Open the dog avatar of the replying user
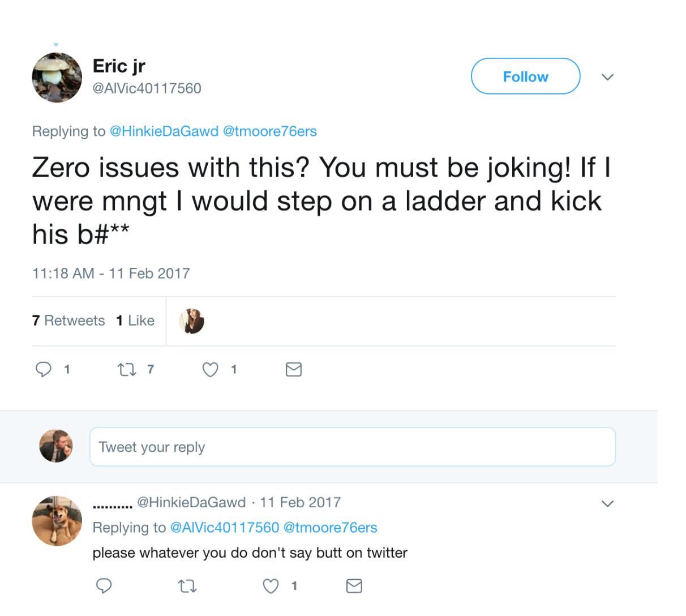The width and height of the screenshot is (686, 616). pos(57,521)
